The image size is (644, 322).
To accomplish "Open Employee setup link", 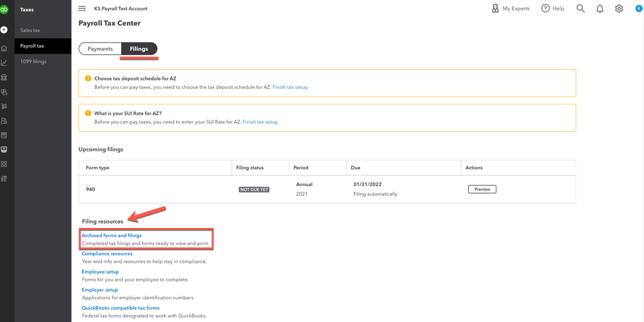I will 100,272.
